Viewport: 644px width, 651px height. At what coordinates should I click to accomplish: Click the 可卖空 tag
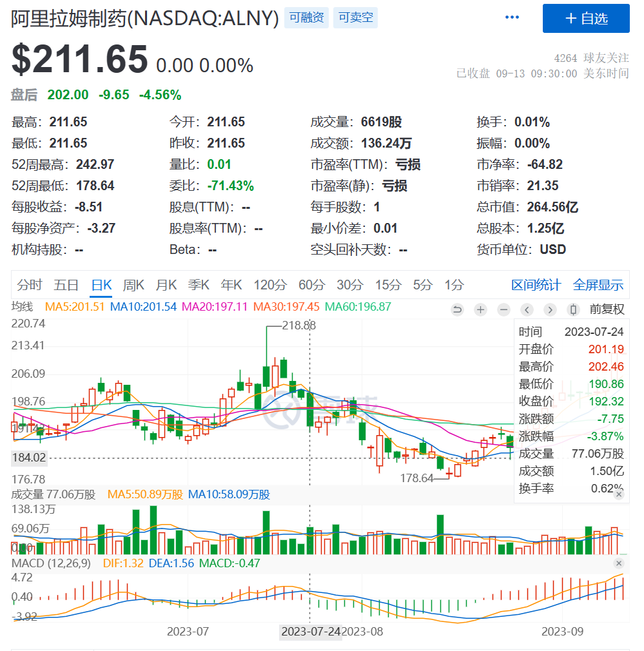click(355, 17)
